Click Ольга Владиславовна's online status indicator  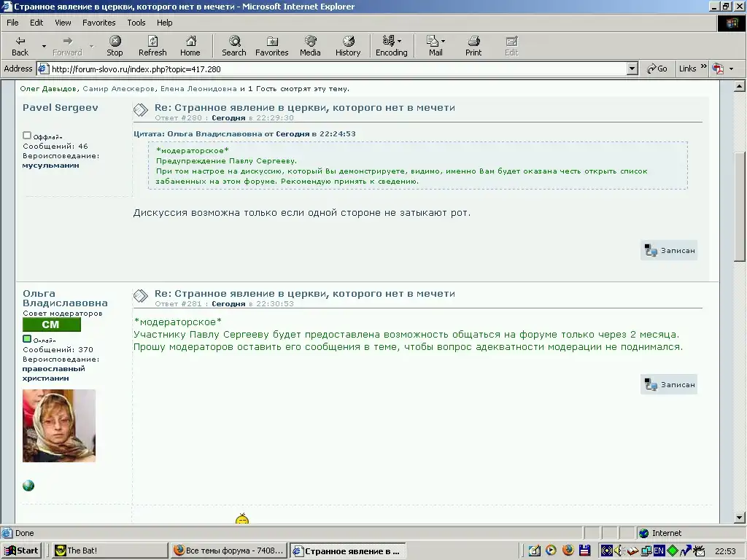tap(27, 339)
